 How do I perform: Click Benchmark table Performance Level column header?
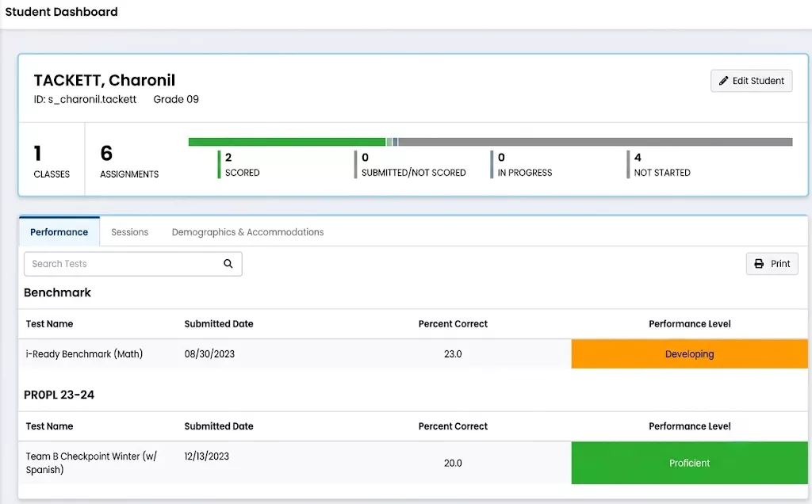(x=689, y=324)
